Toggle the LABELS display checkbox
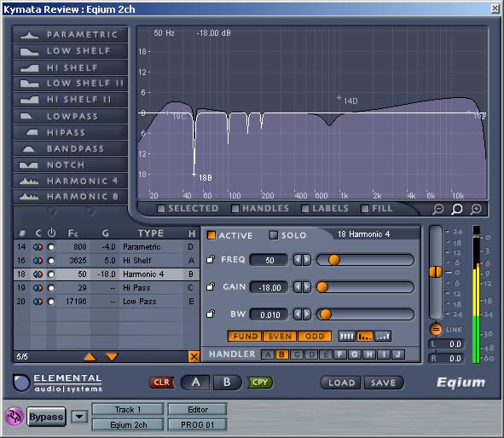The width and height of the screenshot is (504, 438). pyautogui.click(x=305, y=209)
